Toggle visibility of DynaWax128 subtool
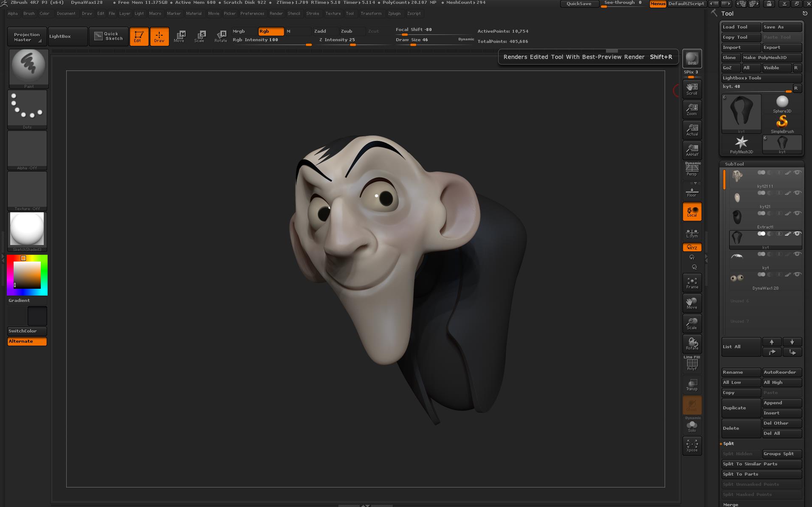 pos(798,274)
